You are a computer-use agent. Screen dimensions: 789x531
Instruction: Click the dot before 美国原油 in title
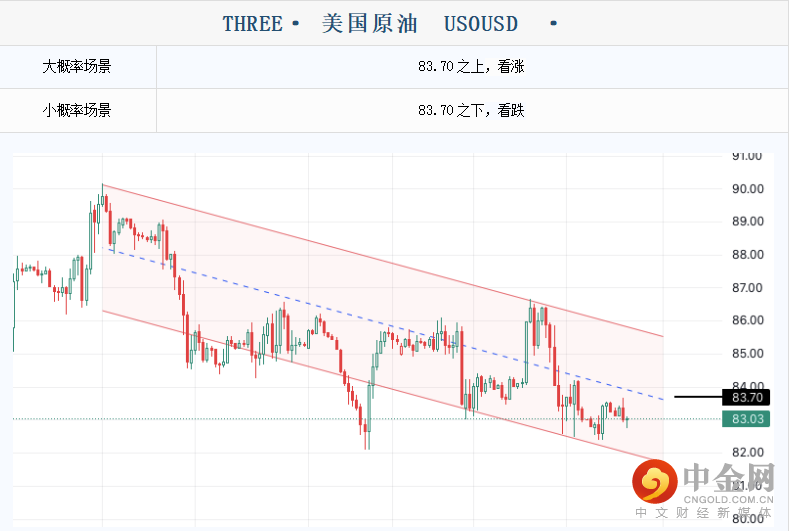(294, 23)
